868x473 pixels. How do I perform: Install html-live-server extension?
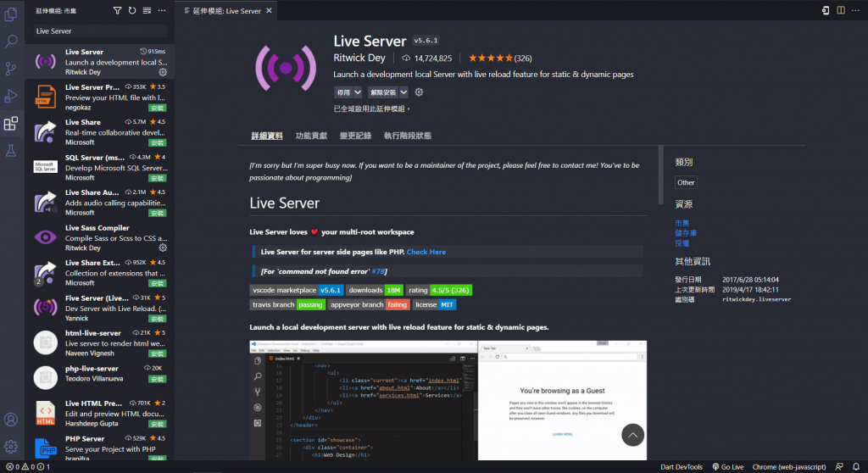[x=157, y=354]
